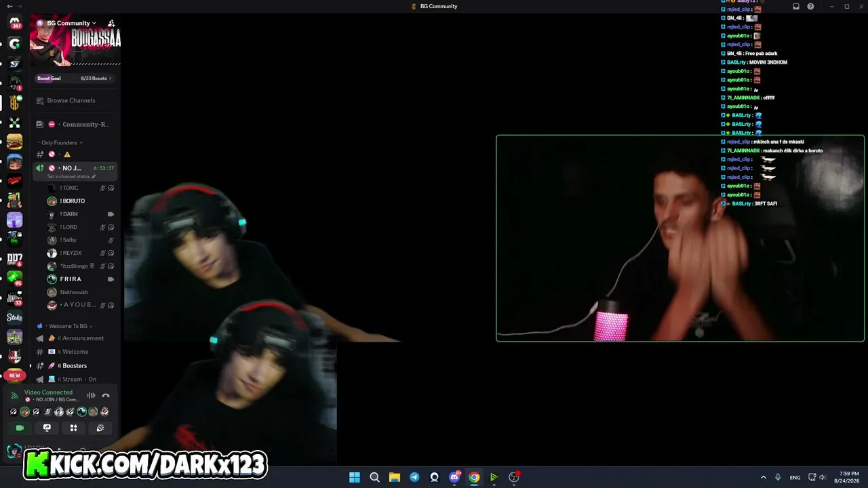This screenshot has height=488, width=868.
Task: Switch ENG input language
Action: tap(795, 477)
